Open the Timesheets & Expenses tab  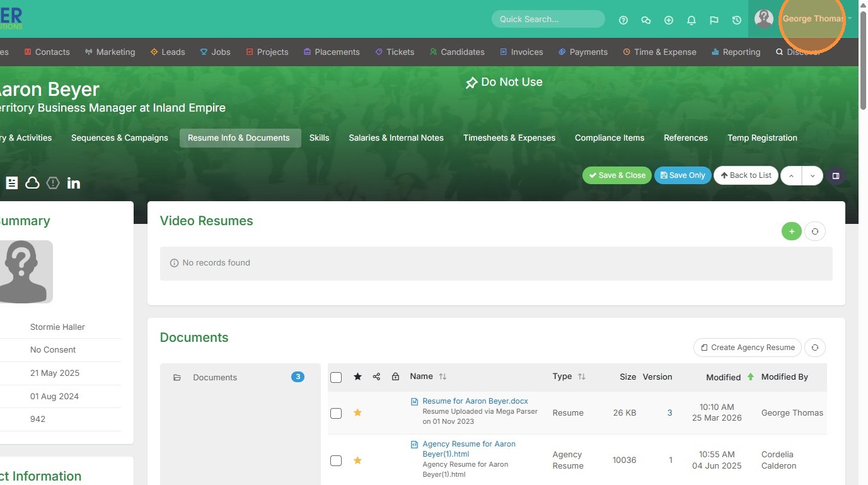point(509,138)
